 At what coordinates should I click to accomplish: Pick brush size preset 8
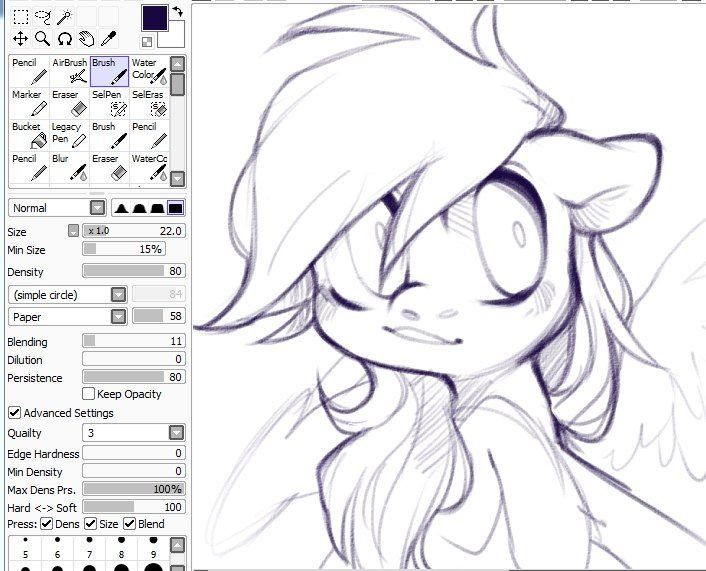pyautogui.click(x=121, y=547)
